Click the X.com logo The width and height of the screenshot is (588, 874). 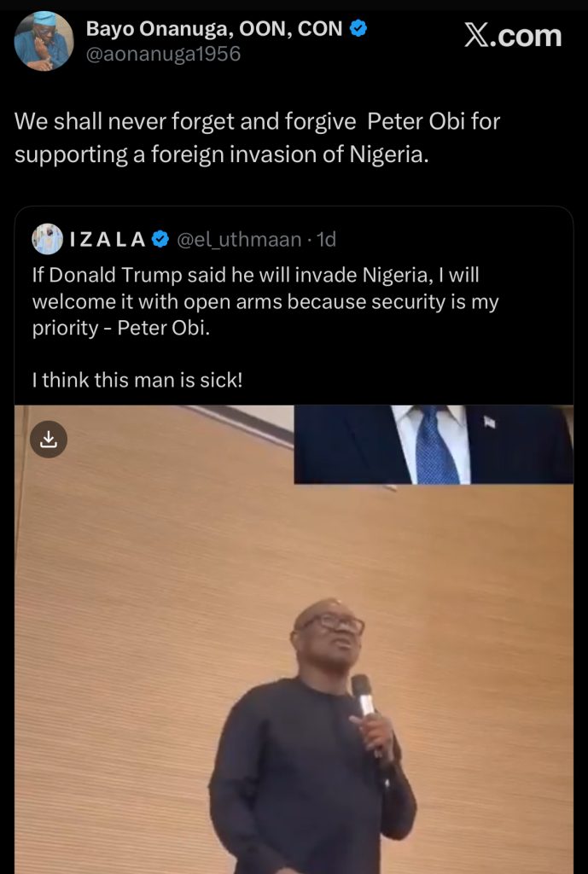513,36
